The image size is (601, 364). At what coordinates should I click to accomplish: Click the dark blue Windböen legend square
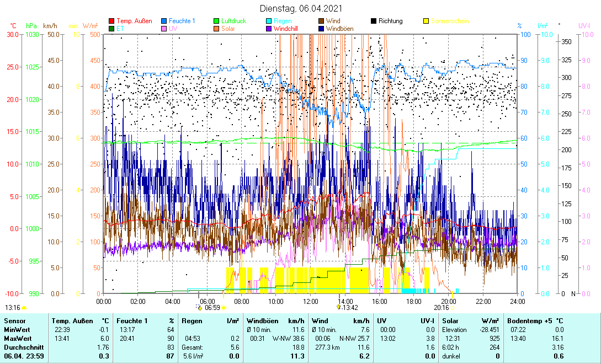(321, 29)
